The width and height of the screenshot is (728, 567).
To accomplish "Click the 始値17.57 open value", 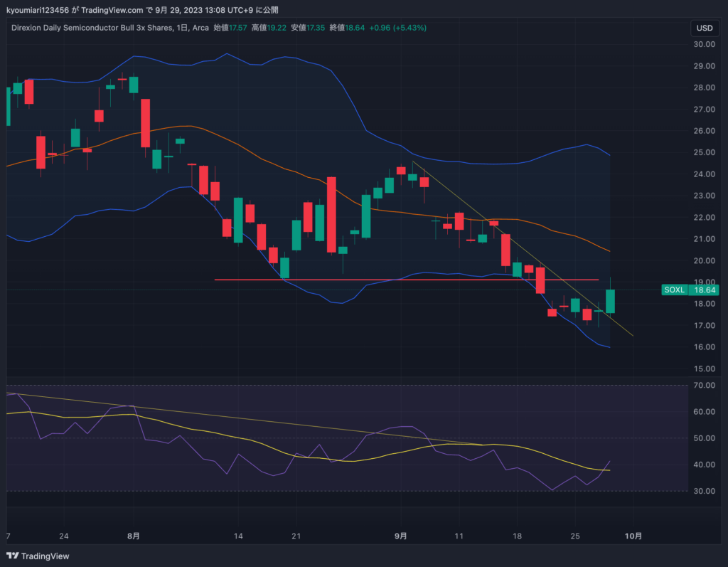I will click(x=230, y=28).
